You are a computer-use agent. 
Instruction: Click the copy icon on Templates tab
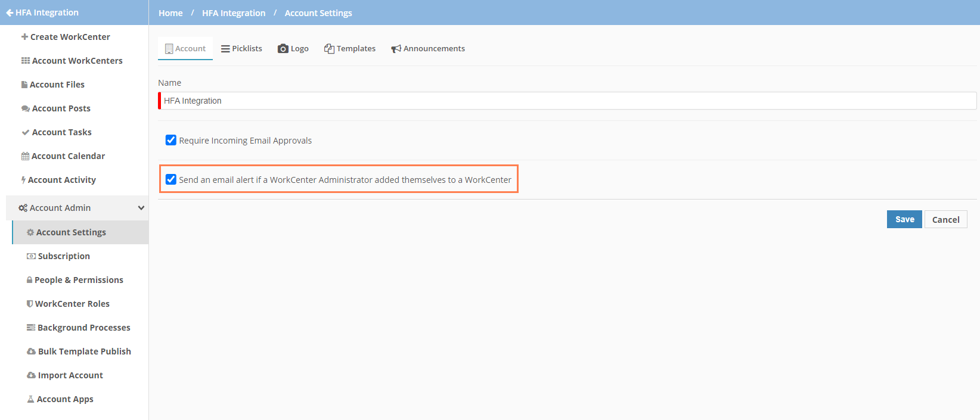click(329, 49)
